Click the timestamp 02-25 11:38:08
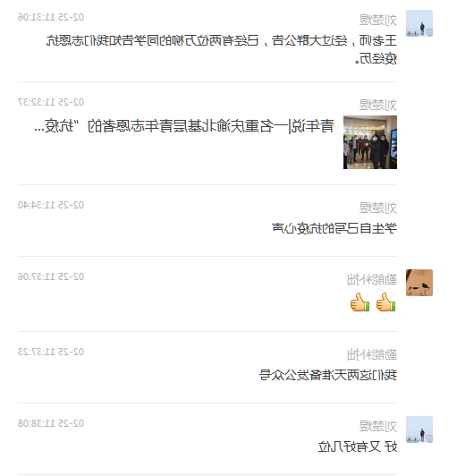The image size is (457, 476). 51,423
